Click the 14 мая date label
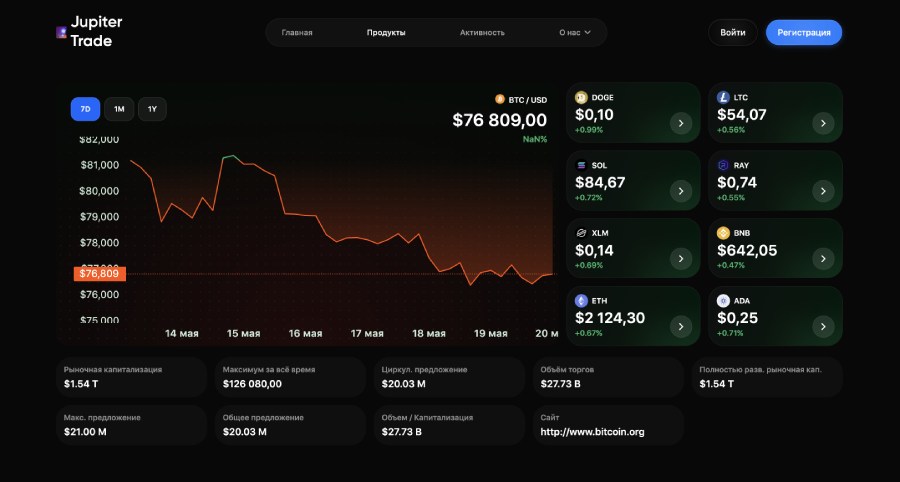 [x=181, y=333]
